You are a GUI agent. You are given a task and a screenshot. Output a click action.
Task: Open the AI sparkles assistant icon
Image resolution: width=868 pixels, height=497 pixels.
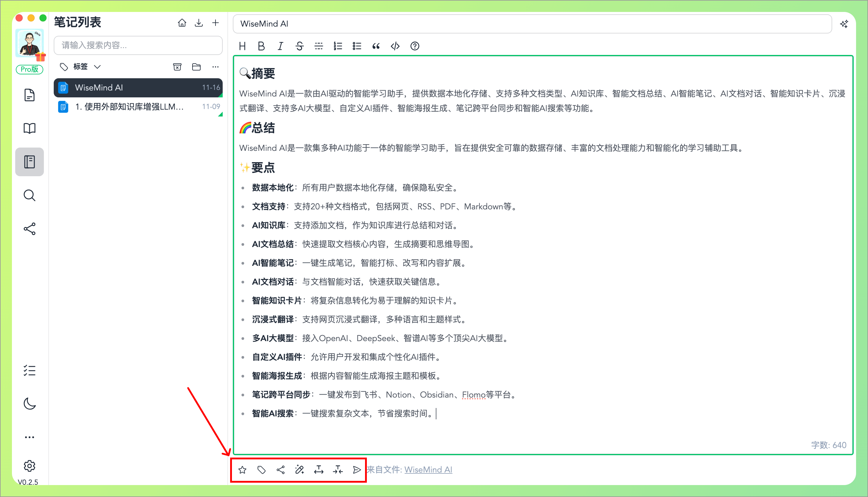844,24
